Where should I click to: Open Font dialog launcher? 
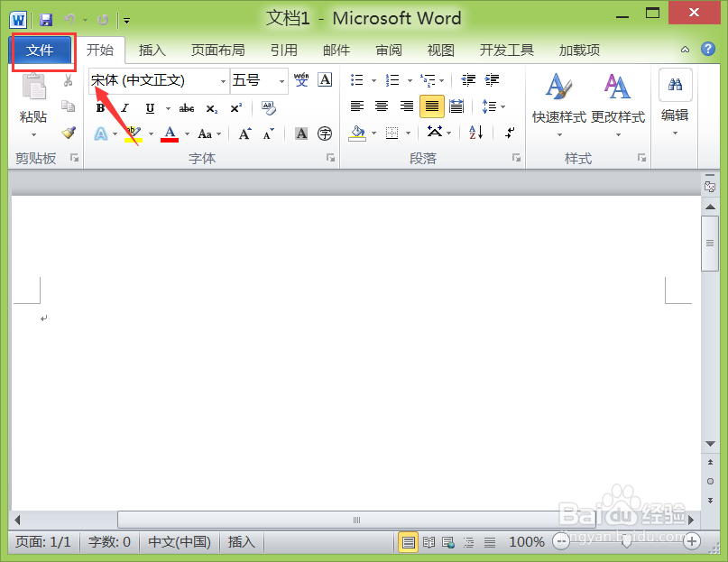point(330,158)
